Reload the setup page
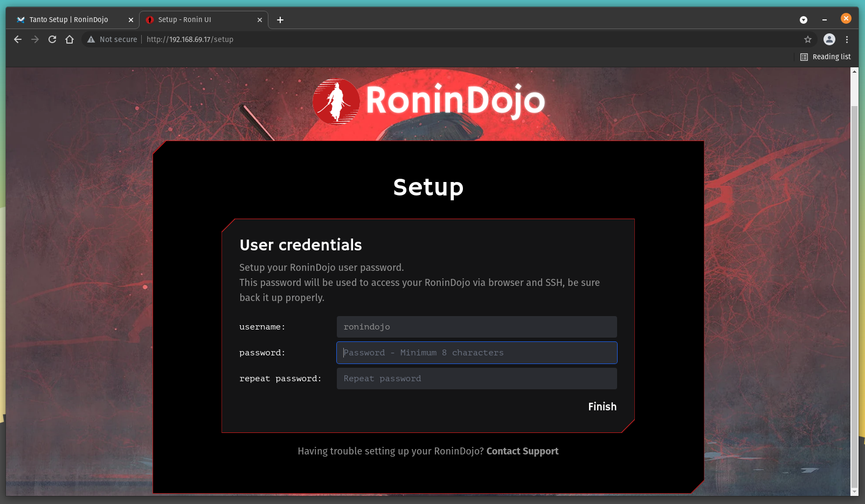Screen dimensions: 865x504 click(52, 39)
